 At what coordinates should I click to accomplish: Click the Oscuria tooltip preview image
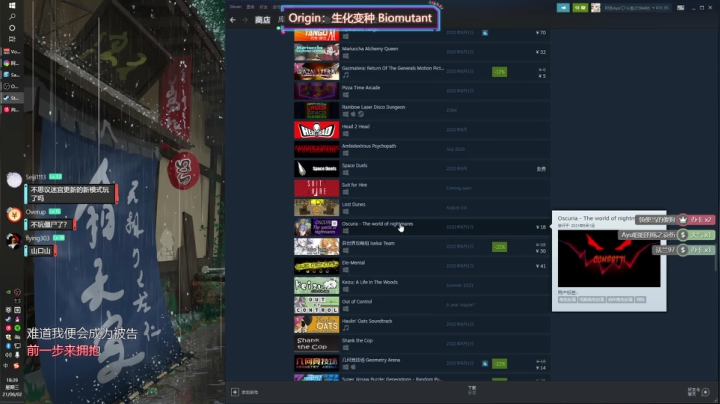coord(609,258)
